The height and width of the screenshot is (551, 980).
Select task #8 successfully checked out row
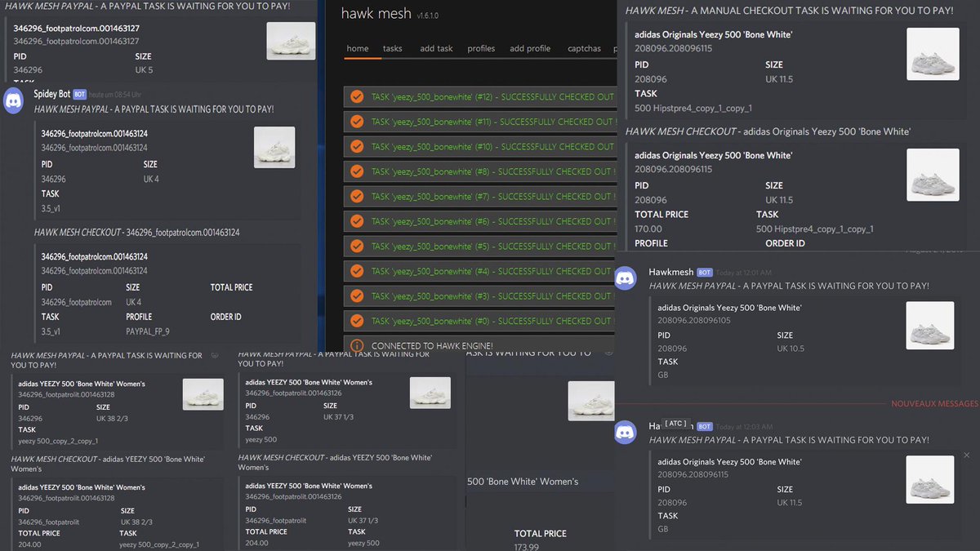tap(480, 171)
